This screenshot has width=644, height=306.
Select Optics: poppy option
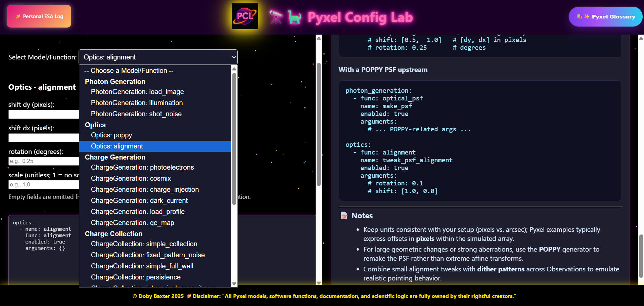click(x=111, y=135)
